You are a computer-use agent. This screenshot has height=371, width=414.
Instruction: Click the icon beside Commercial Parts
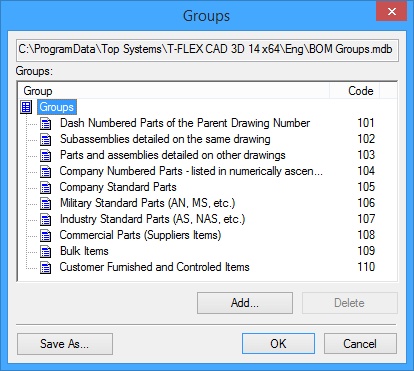[46, 235]
